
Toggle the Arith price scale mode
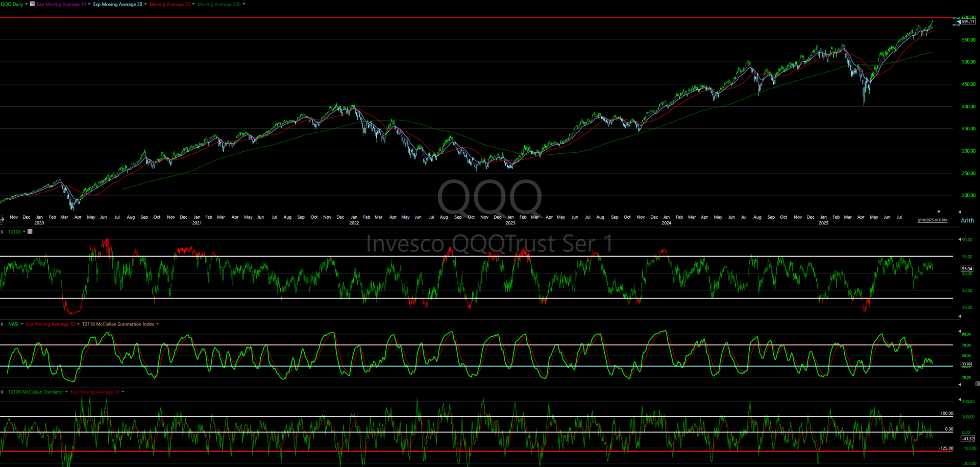tap(967, 220)
